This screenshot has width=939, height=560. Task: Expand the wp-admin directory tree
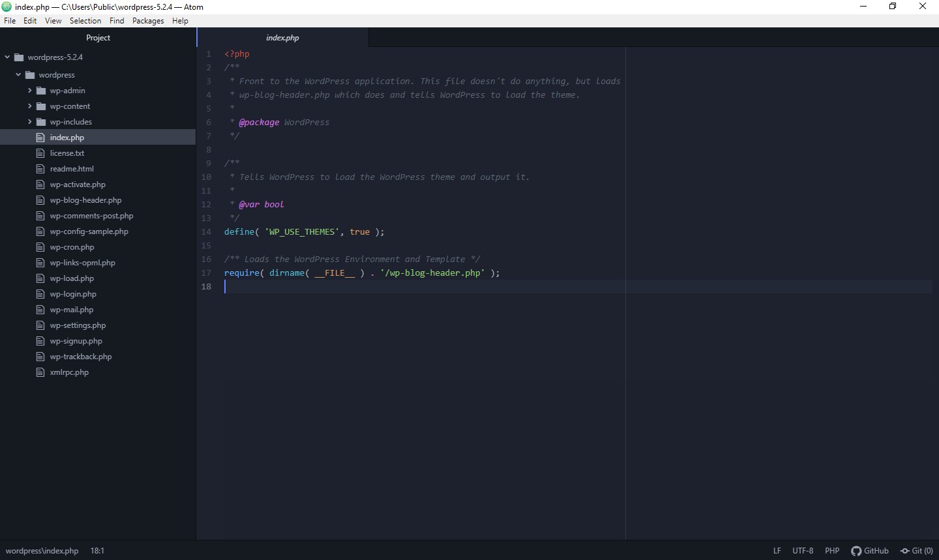[30, 91]
